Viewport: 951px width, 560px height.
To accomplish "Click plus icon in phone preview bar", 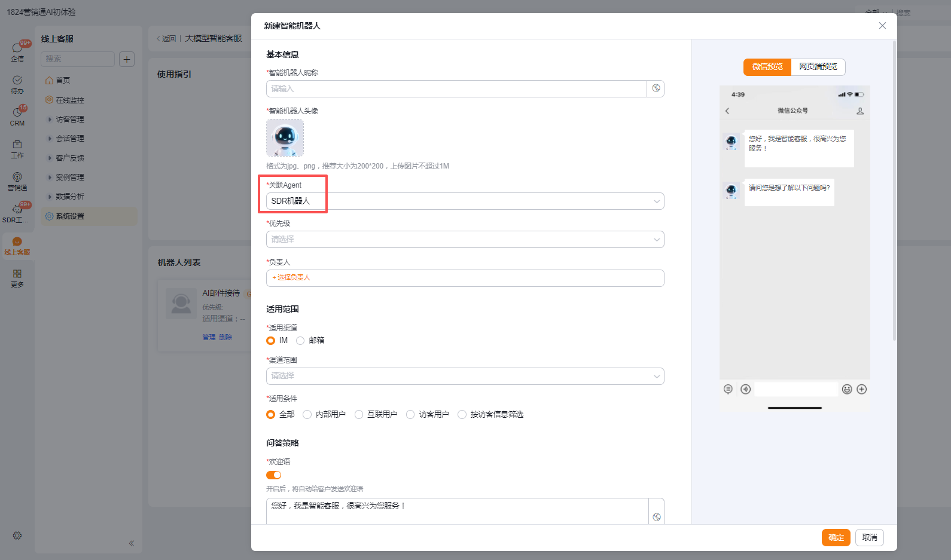I will (x=862, y=390).
